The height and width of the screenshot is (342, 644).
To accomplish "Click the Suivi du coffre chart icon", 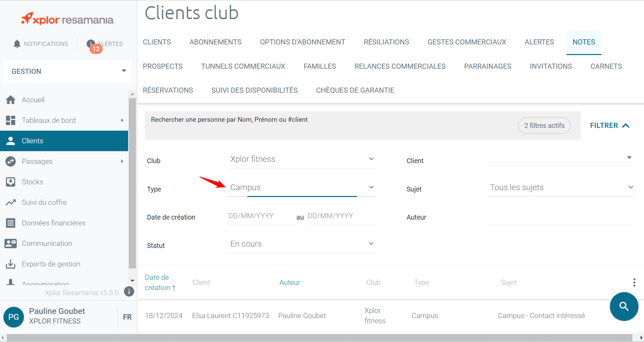I will (11, 202).
